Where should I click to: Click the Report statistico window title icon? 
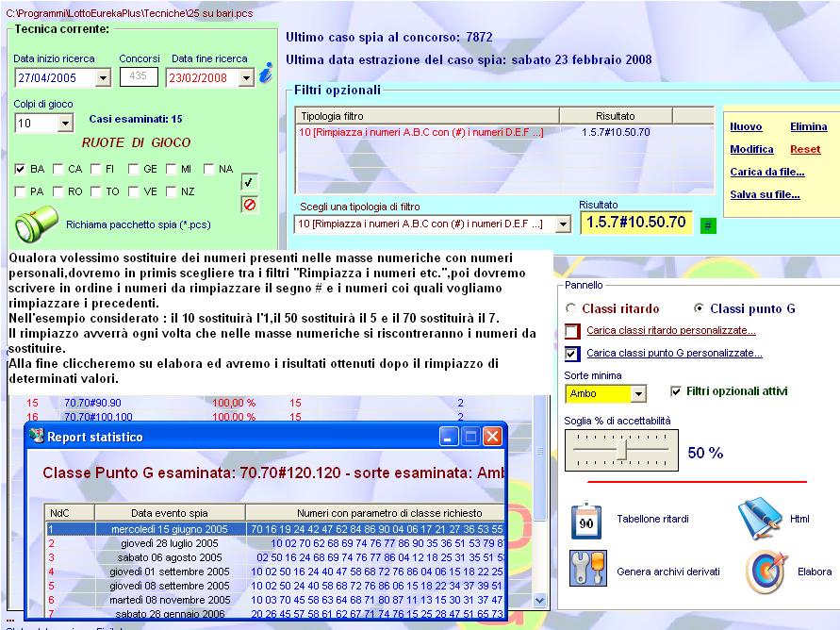tap(37, 436)
